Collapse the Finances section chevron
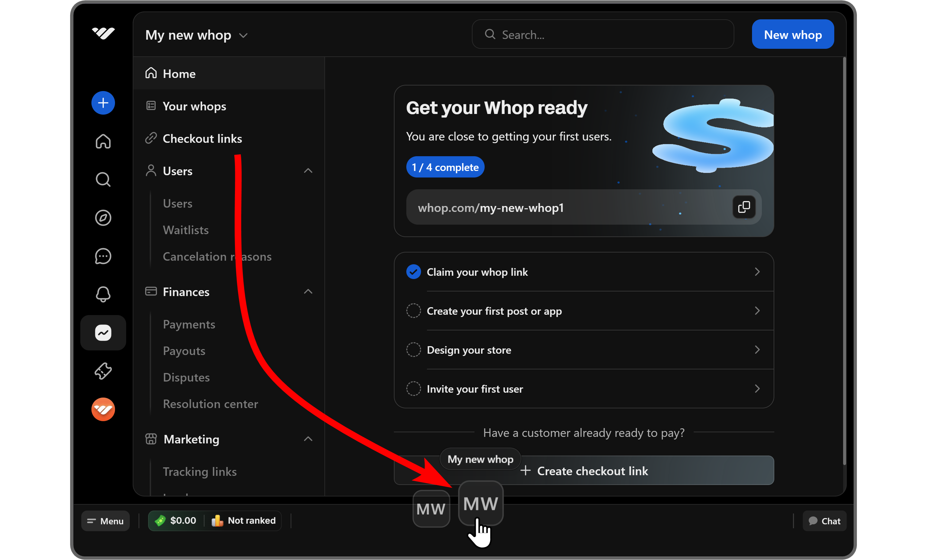The height and width of the screenshot is (560, 927). (308, 292)
